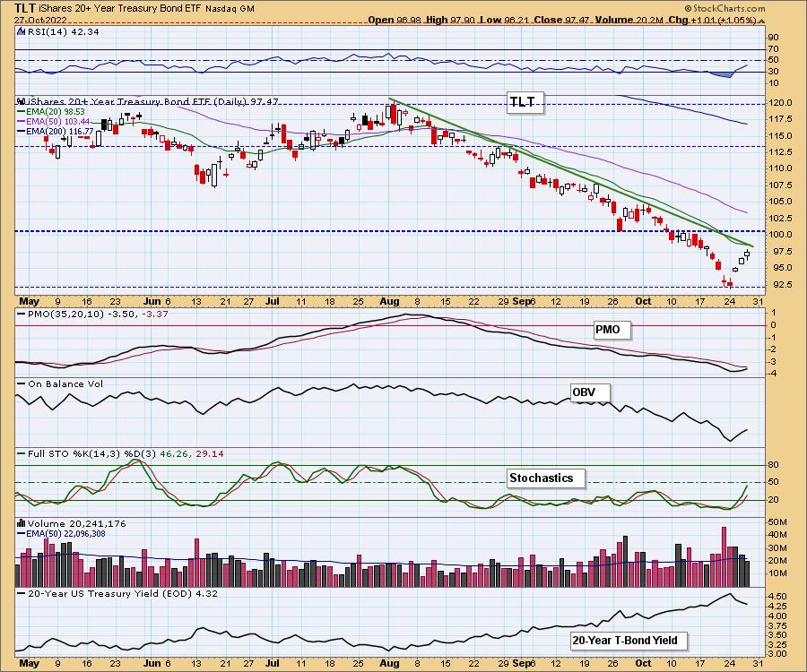Click the On Balance Vol panel label
This screenshot has width=807, height=672.
coord(65,383)
